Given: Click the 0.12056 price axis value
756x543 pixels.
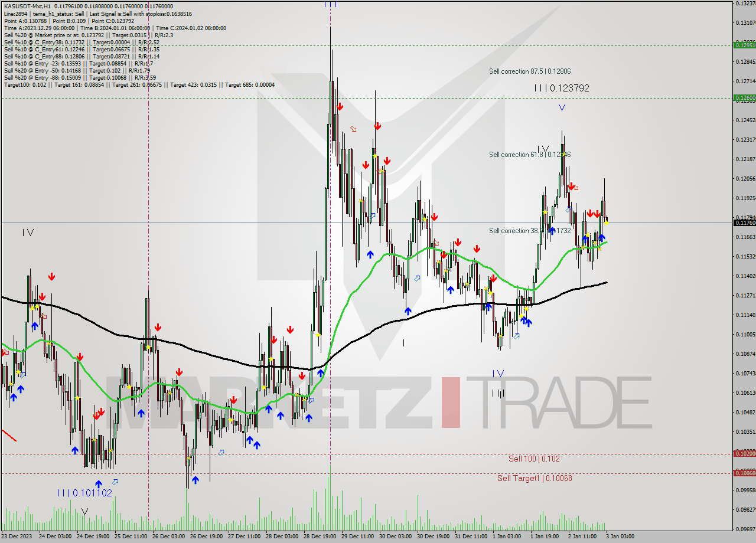Looking at the screenshot, I should coord(745,178).
